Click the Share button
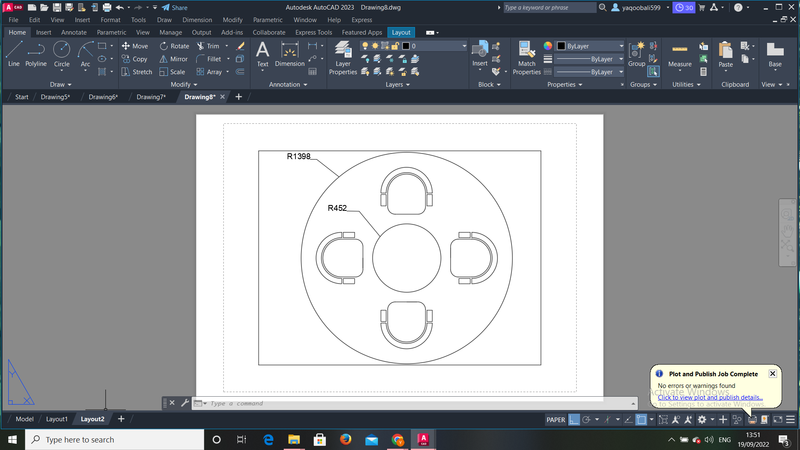 (x=174, y=7)
